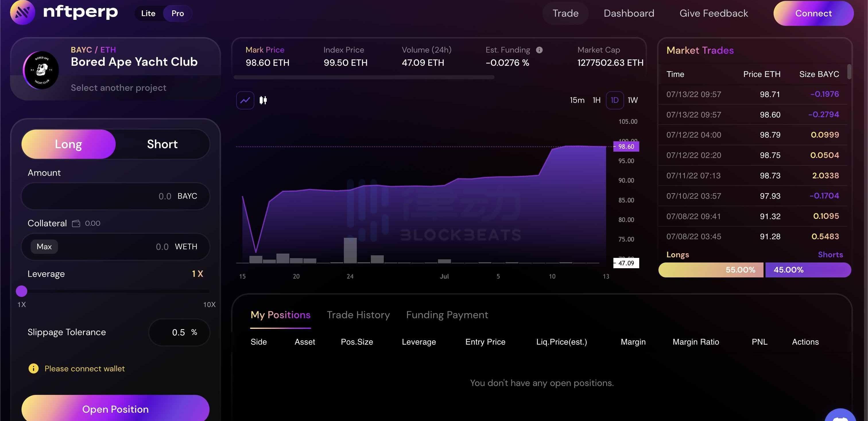Click the 1 X leverage value
The width and height of the screenshot is (868, 421).
197,274
